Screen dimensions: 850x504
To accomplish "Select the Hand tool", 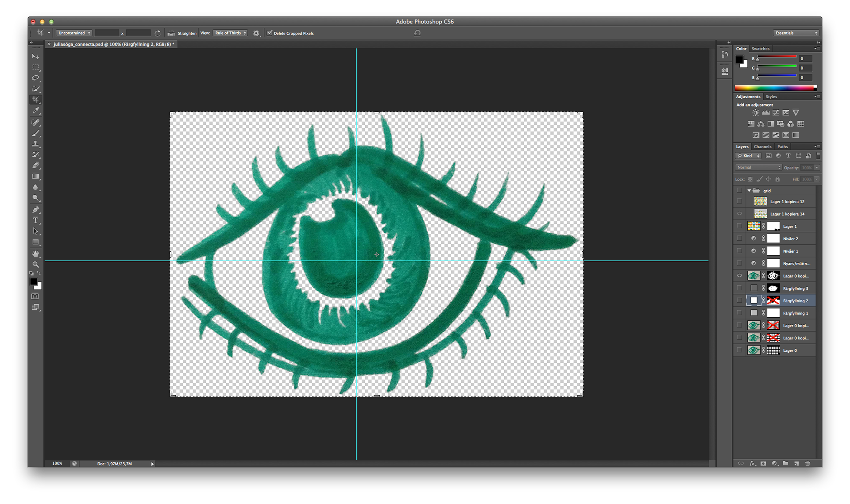I will click(x=36, y=254).
